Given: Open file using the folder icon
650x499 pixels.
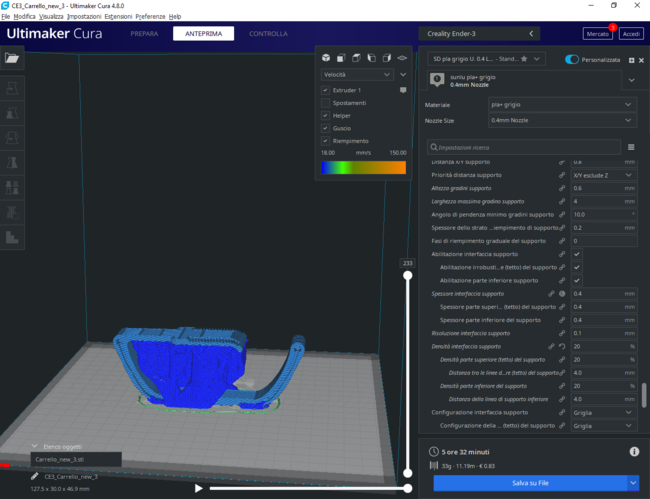Looking at the screenshot, I should point(12,59).
